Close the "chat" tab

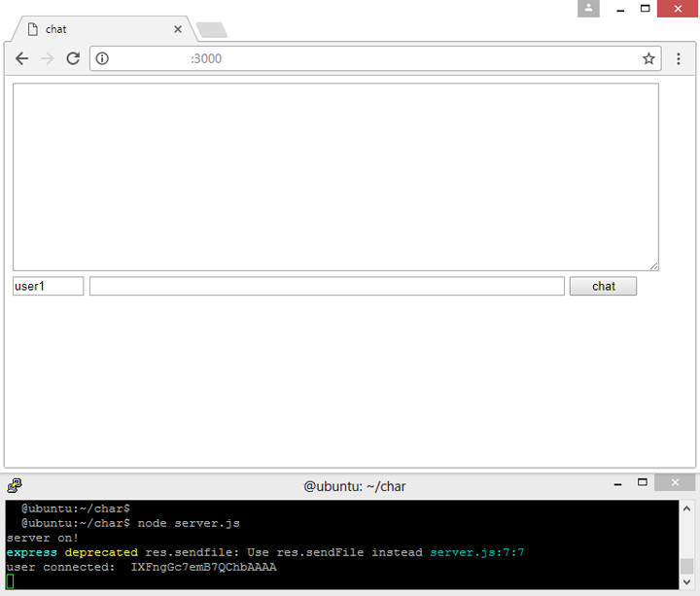click(x=177, y=29)
